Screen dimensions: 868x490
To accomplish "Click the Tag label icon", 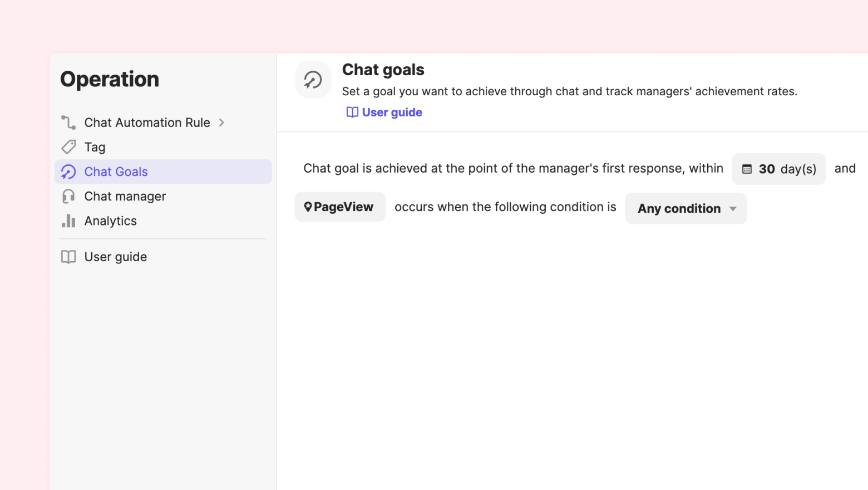I will 68,147.
